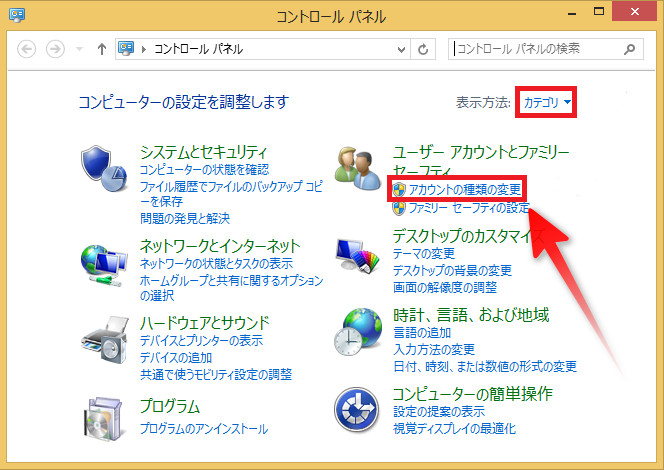This screenshot has height=470, width=664.
Task: Open the 表示方法 カテゴリ dropdown
Action: coord(547,102)
